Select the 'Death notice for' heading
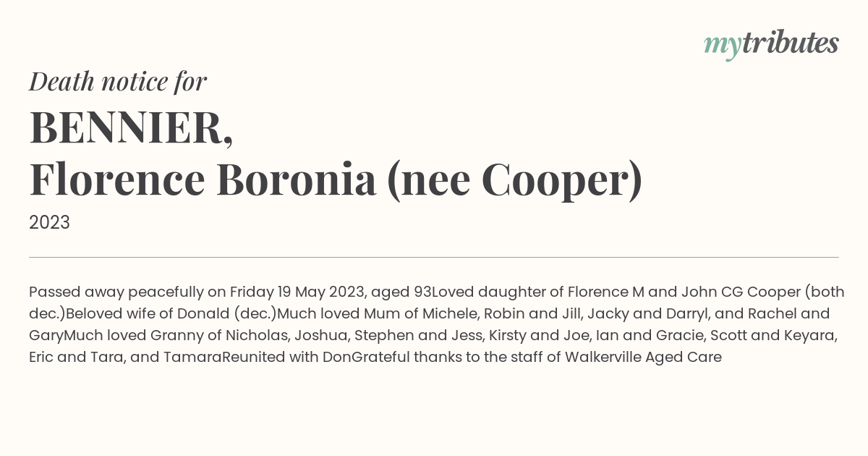The height and width of the screenshot is (456, 868). tap(118, 82)
